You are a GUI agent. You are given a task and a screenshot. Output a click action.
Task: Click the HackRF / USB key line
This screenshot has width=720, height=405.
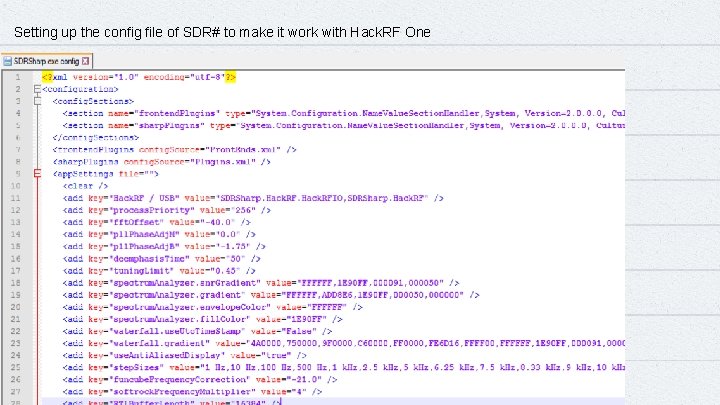(x=253, y=198)
